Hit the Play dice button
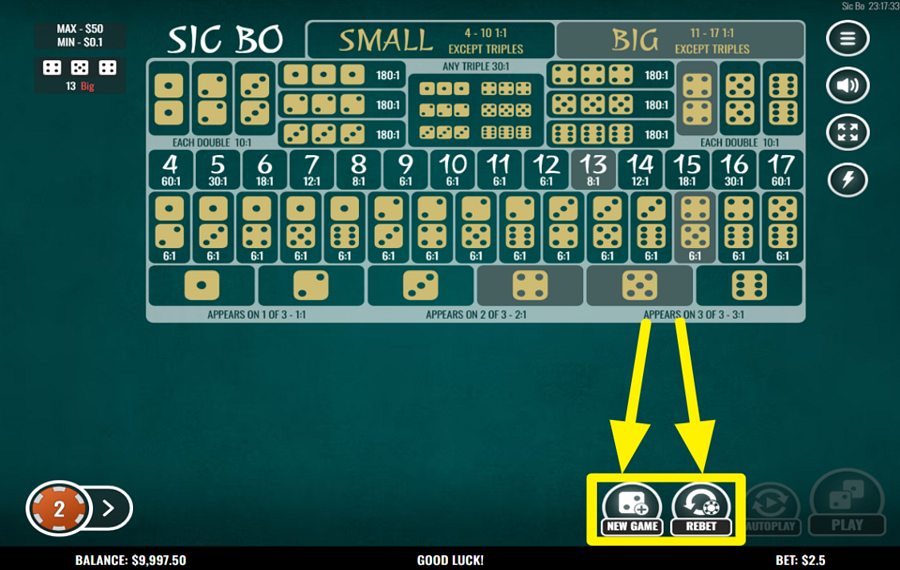The image size is (900, 570). (x=847, y=503)
